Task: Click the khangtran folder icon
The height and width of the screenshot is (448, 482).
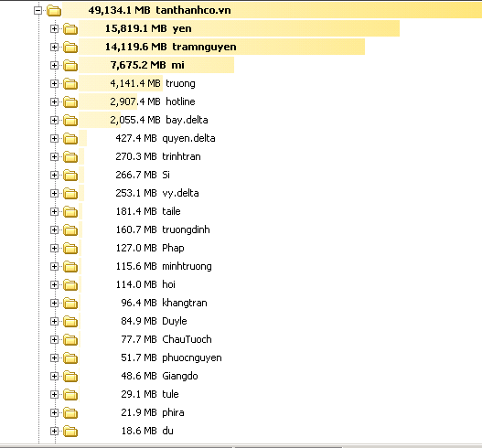Action: (70, 303)
